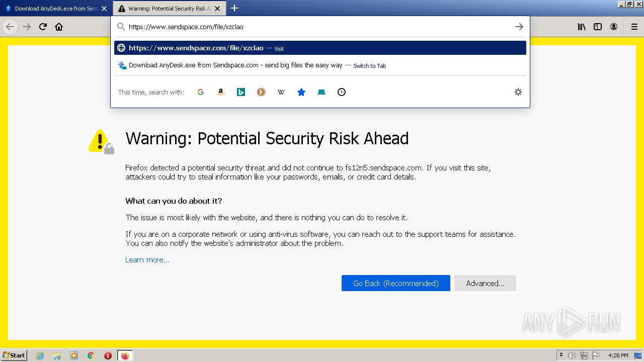Image resolution: width=644 pixels, height=362 pixels.
Task: Search history using the clock icon
Action: pyautogui.click(x=342, y=92)
